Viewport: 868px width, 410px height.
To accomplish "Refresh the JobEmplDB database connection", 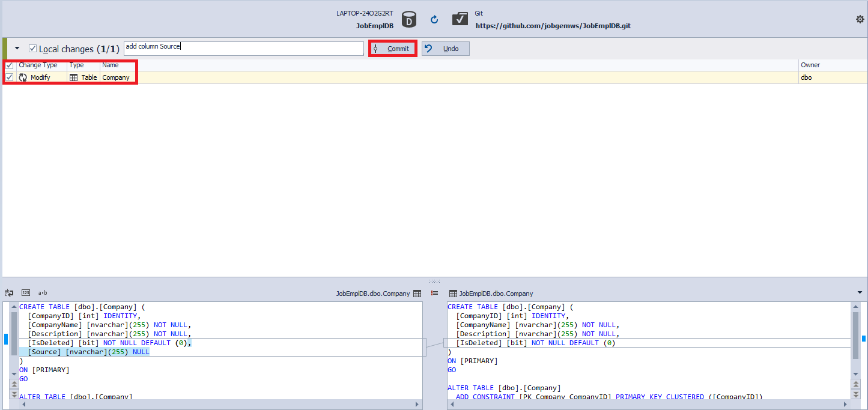I will [434, 19].
